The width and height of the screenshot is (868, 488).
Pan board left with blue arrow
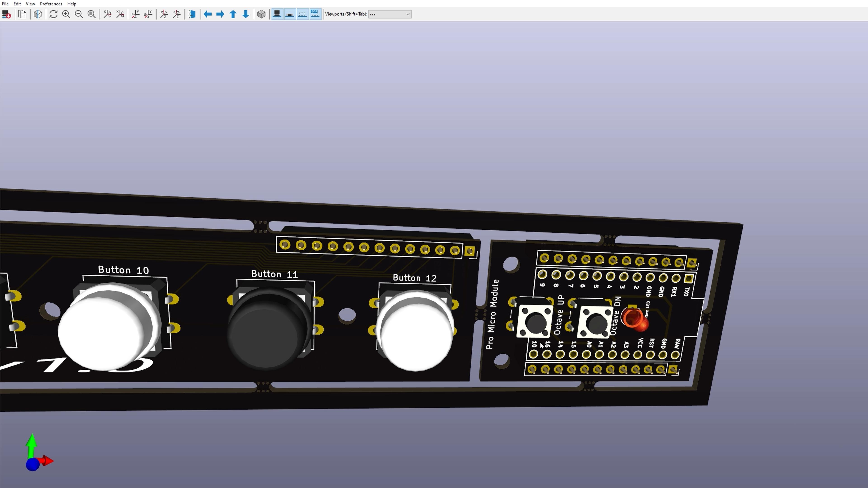(208, 14)
